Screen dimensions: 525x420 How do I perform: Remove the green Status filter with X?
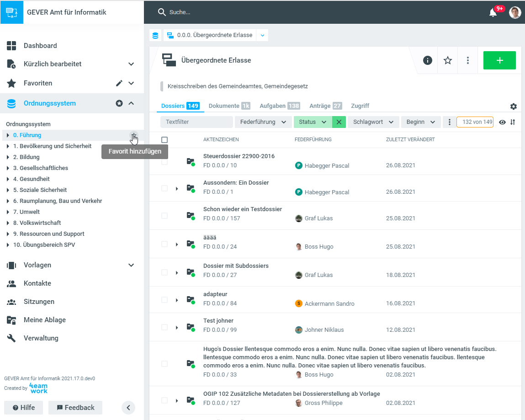(339, 122)
